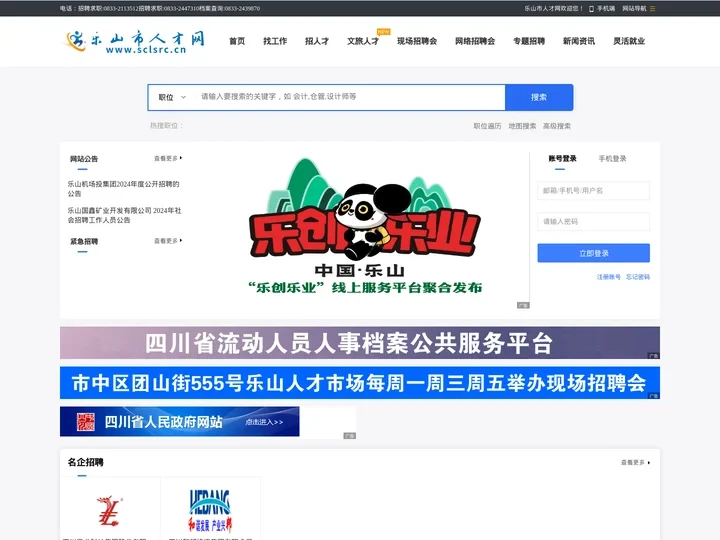Open 高级搜索 link
Image resolution: width=720 pixels, height=540 pixels.
click(557, 126)
